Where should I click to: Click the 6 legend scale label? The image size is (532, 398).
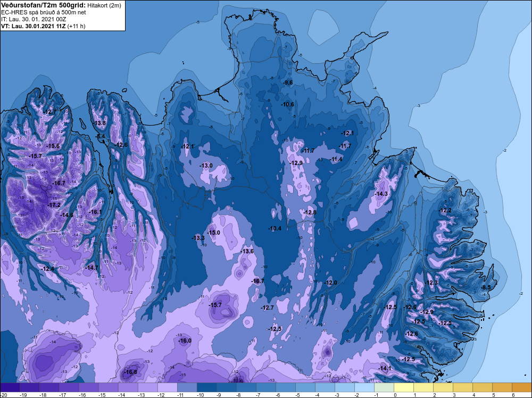click(x=513, y=395)
